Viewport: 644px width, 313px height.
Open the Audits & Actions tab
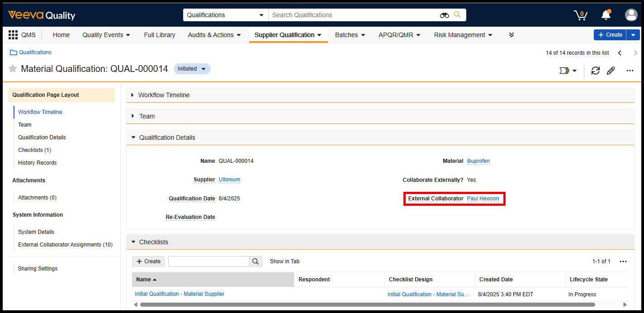(x=214, y=35)
